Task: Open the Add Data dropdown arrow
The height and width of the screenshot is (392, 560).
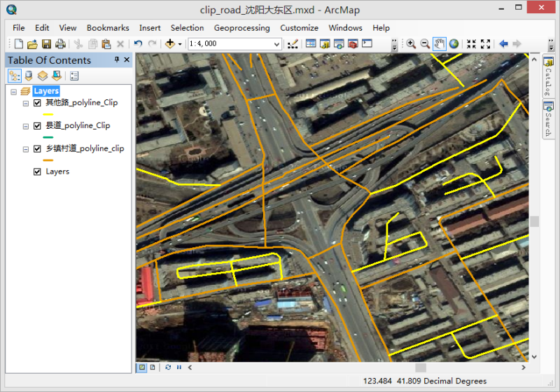Action: (180, 44)
